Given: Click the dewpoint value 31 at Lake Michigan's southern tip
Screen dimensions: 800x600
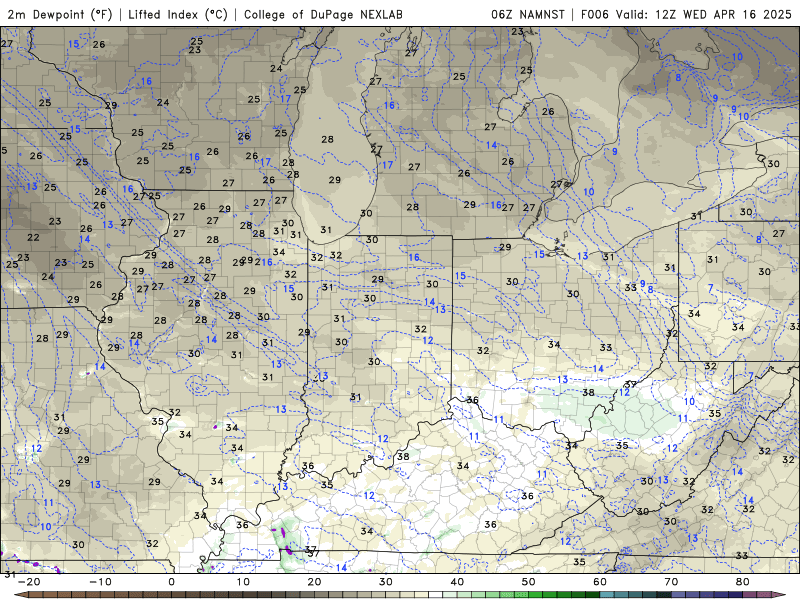Looking at the screenshot, I should 326,230.
